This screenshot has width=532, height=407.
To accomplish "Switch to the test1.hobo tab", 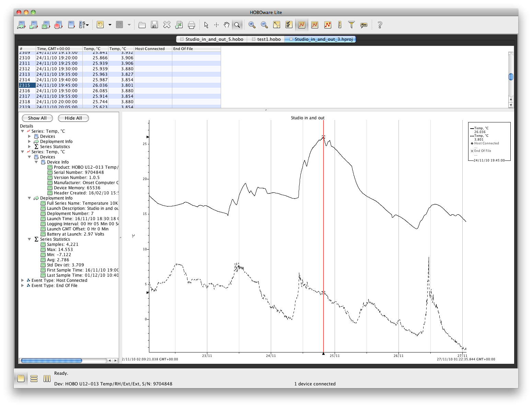I will [269, 39].
